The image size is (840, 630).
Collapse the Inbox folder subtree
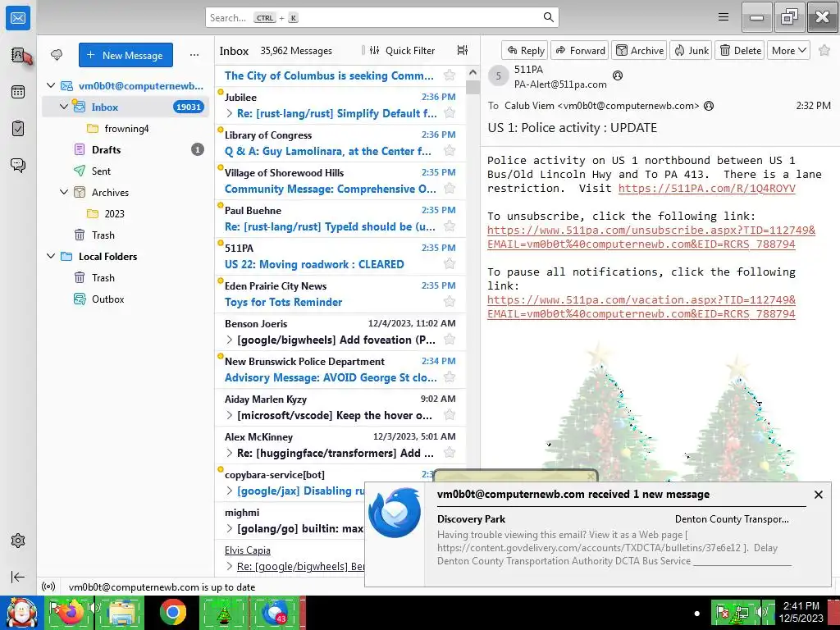click(x=64, y=107)
